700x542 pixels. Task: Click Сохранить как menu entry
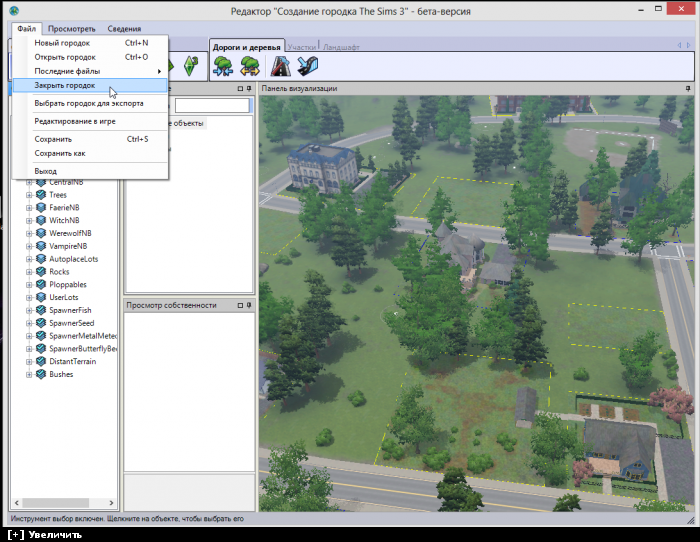coord(60,153)
